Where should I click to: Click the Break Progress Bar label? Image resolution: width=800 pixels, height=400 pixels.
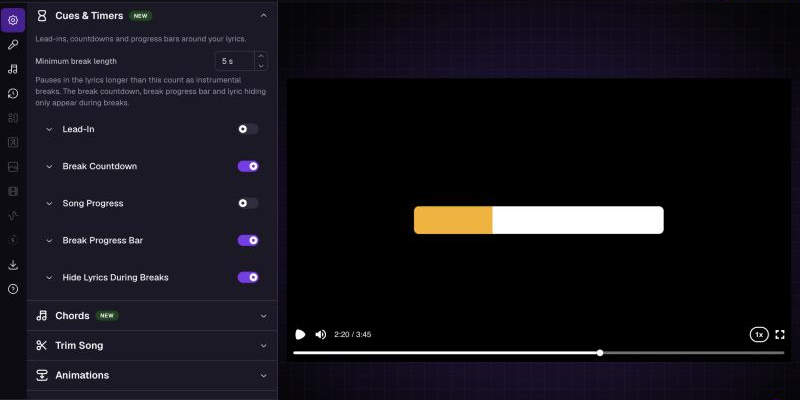point(103,240)
